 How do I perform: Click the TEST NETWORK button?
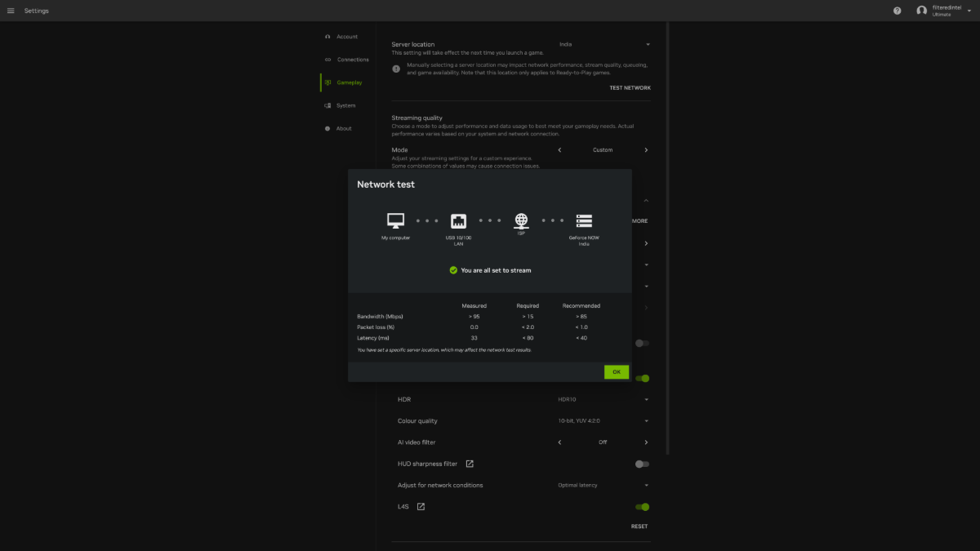[x=630, y=87]
